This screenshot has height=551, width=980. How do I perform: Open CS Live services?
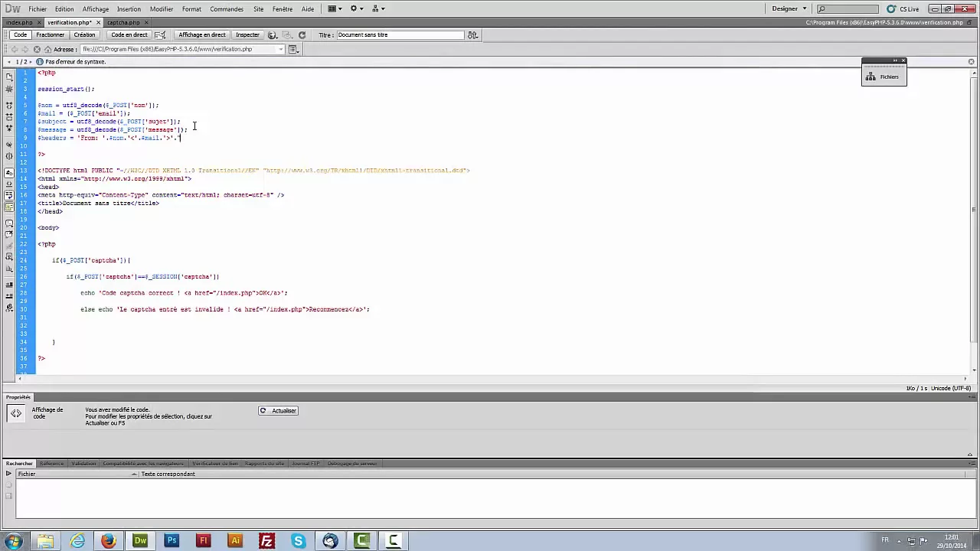click(903, 9)
